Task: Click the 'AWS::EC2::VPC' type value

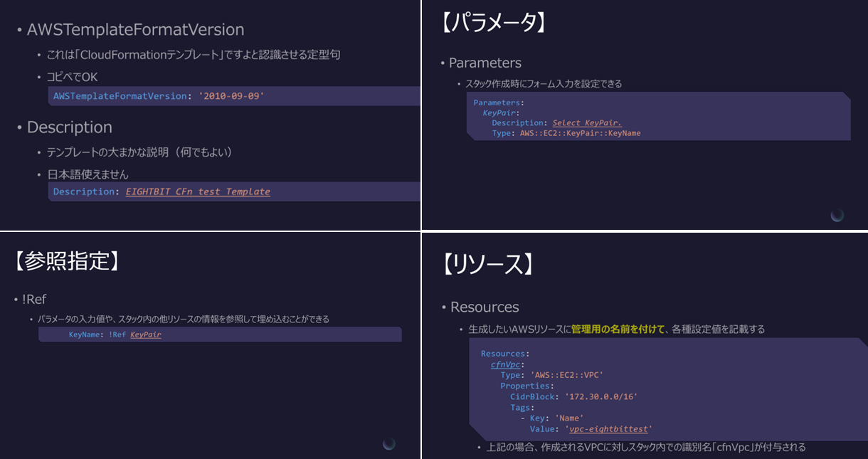Action: [x=566, y=375]
